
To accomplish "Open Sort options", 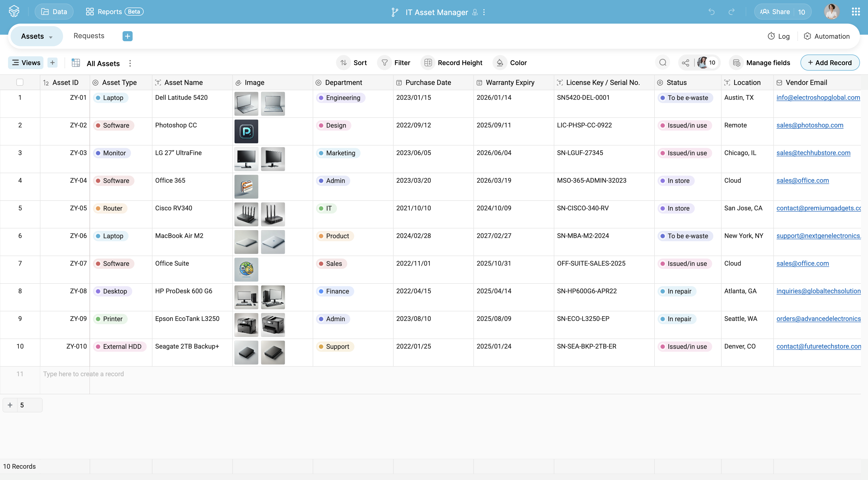I will point(352,62).
